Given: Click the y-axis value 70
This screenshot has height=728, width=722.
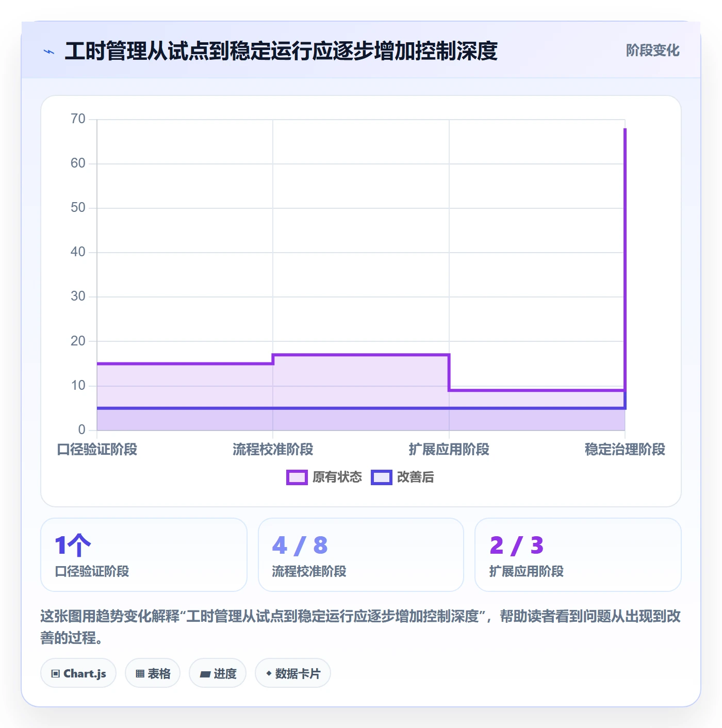Looking at the screenshot, I should [78, 119].
